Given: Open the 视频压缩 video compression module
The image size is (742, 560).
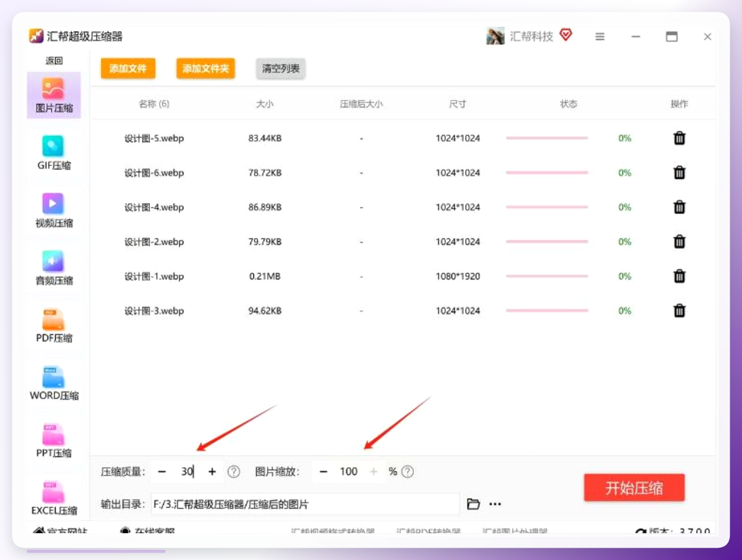Looking at the screenshot, I should (54, 210).
